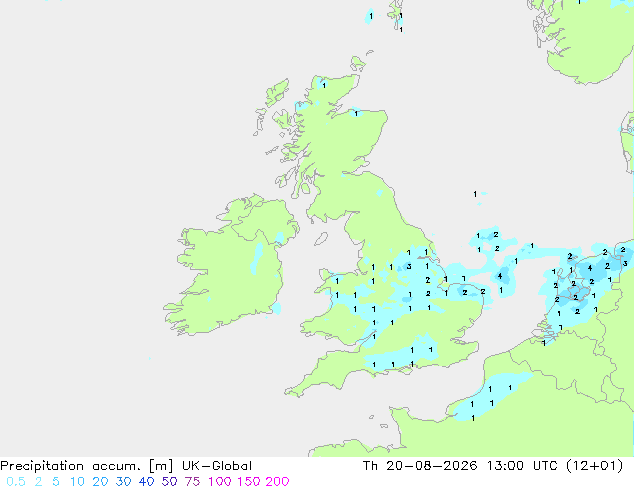Click the 5 legend threshold
The height and width of the screenshot is (490, 634).
click(56, 482)
